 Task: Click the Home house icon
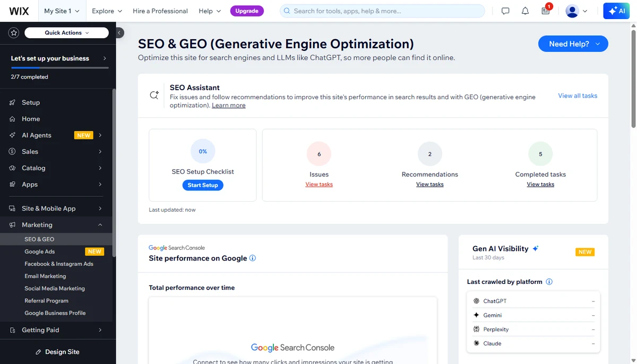coord(12,119)
